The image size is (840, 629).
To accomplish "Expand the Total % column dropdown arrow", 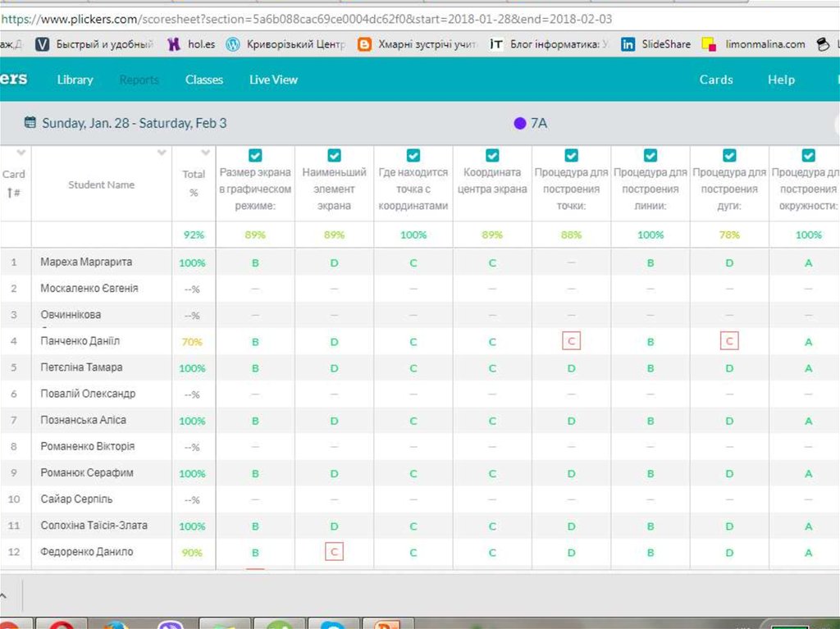I will tap(205, 153).
